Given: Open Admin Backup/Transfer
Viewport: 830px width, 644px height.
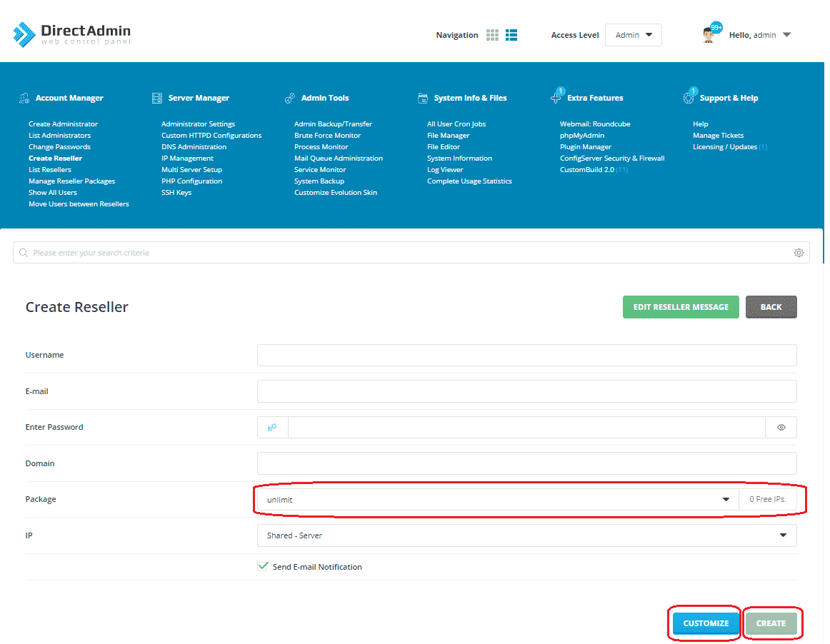Looking at the screenshot, I should point(333,124).
